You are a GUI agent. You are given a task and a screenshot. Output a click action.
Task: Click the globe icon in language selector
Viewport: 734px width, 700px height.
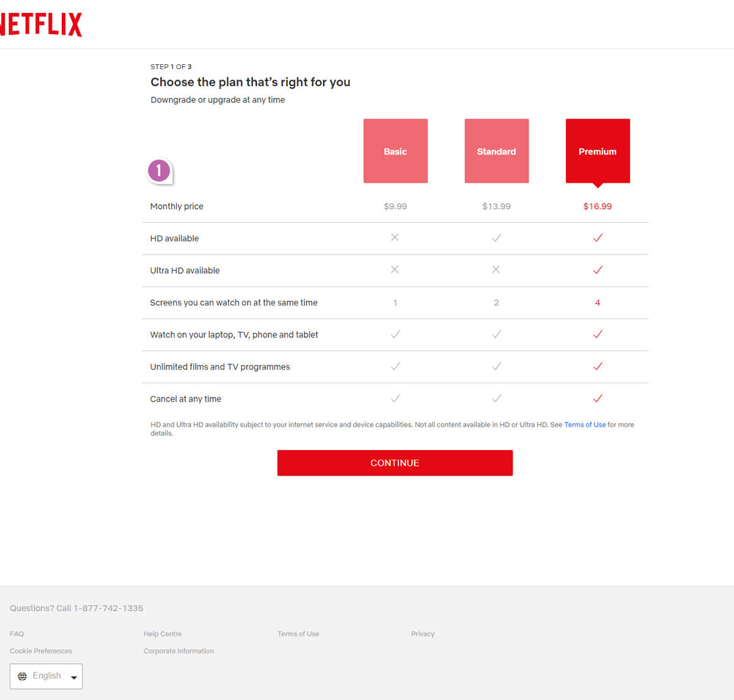[x=22, y=676]
